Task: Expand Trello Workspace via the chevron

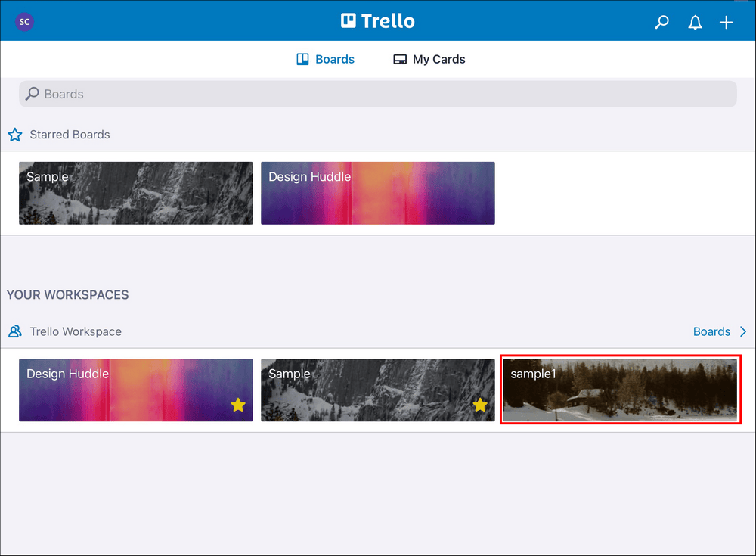Action: tap(742, 331)
